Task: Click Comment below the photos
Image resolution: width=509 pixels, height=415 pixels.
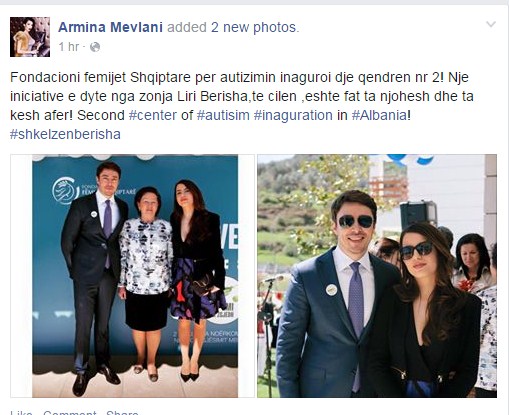Action: [70, 413]
